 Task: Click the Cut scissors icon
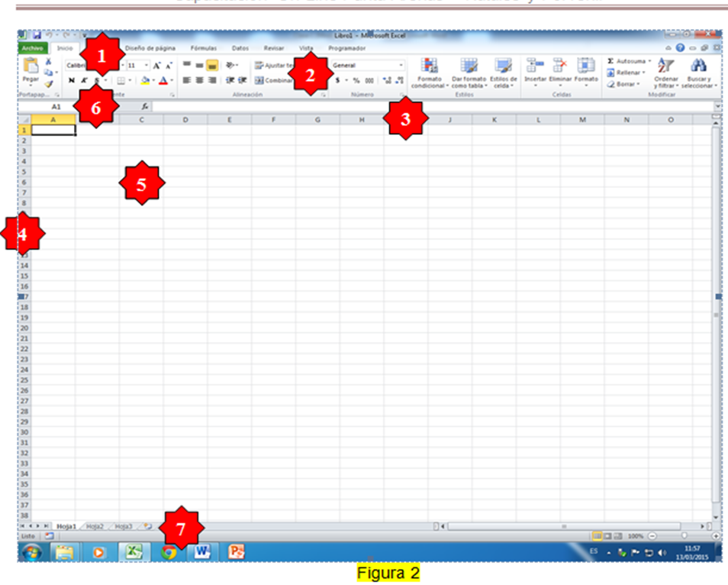[48, 62]
